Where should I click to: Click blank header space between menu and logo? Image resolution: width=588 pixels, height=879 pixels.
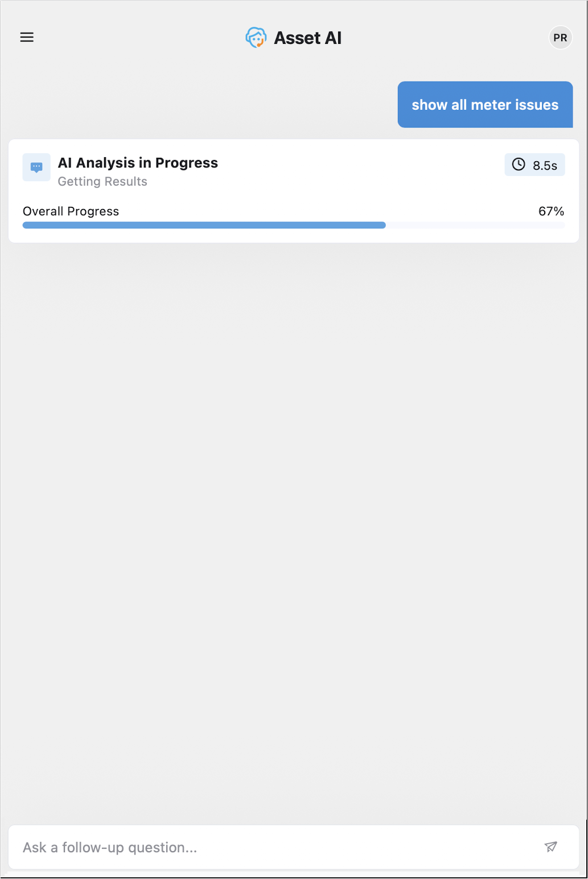click(137, 38)
